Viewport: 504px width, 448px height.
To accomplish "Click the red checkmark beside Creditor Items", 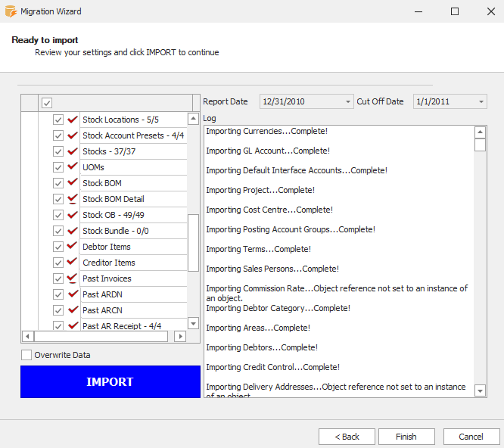I will pos(73,262).
